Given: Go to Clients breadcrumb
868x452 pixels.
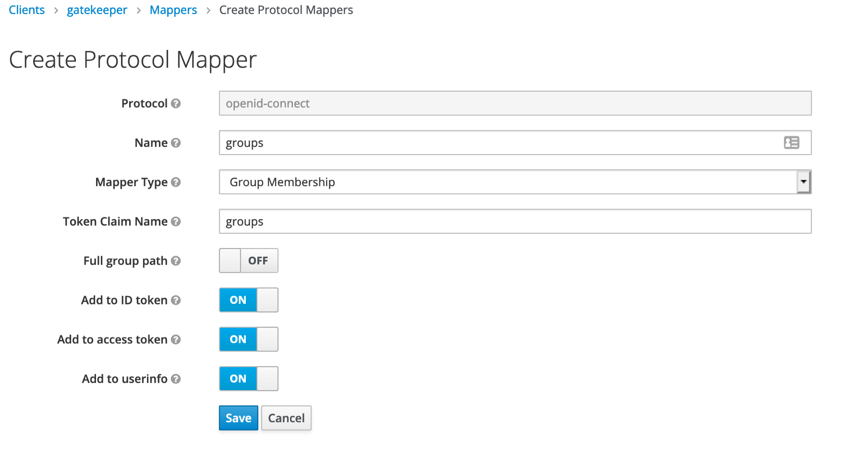Looking at the screenshot, I should coord(27,10).
